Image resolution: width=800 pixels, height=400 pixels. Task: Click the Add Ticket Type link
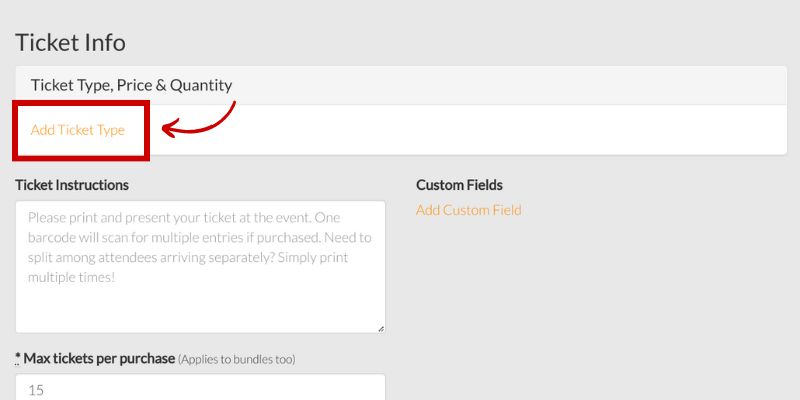tap(78, 130)
